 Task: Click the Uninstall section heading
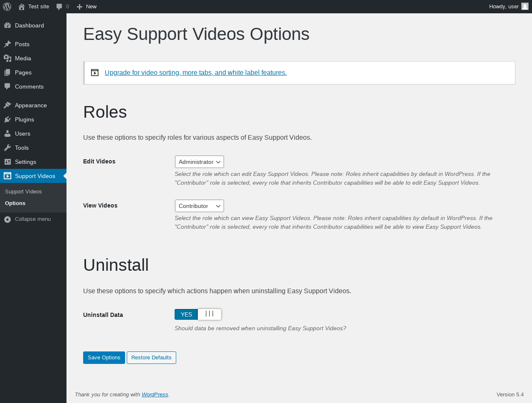[116, 265]
